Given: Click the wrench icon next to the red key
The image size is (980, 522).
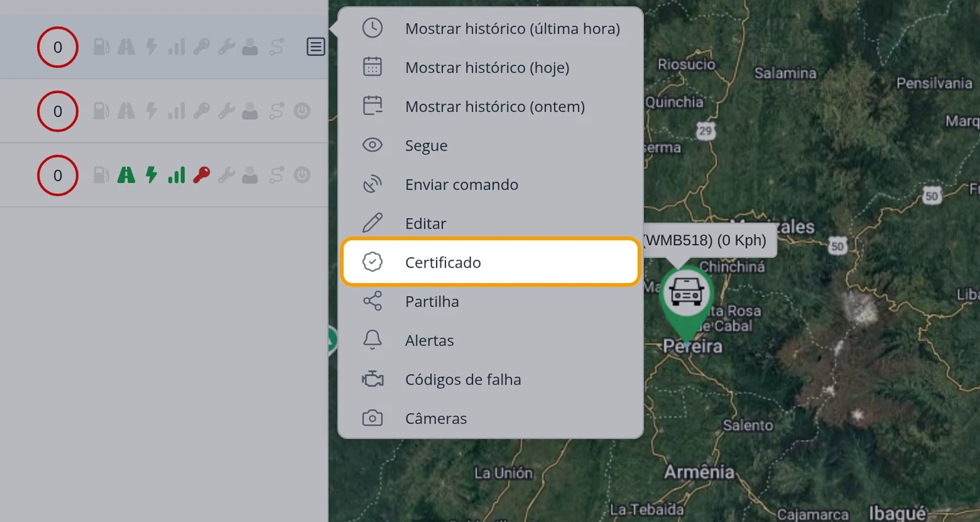Looking at the screenshot, I should (226, 175).
